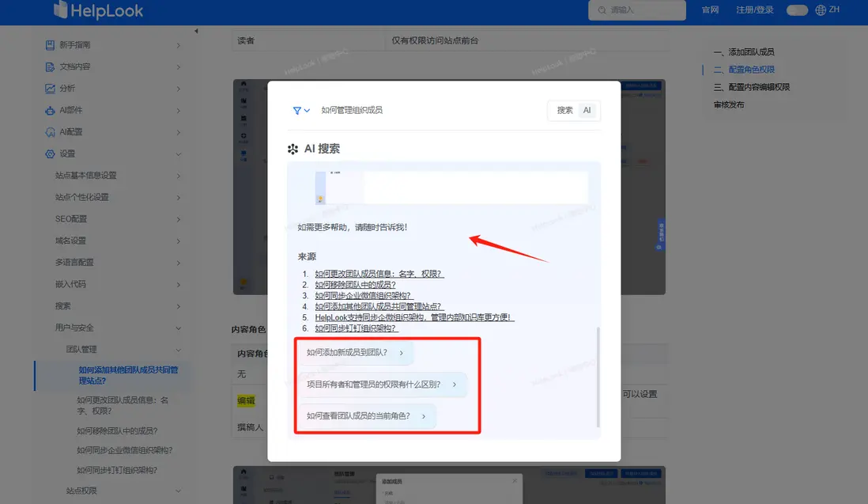Select the 文档内容 document icon
Image resolution: width=868 pixels, height=504 pixels.
(x=49, y=66)
